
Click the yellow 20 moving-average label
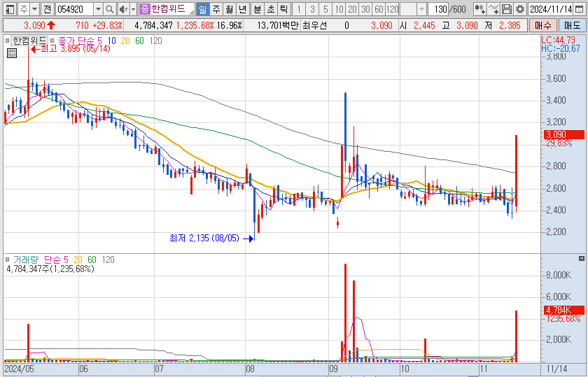125,41
